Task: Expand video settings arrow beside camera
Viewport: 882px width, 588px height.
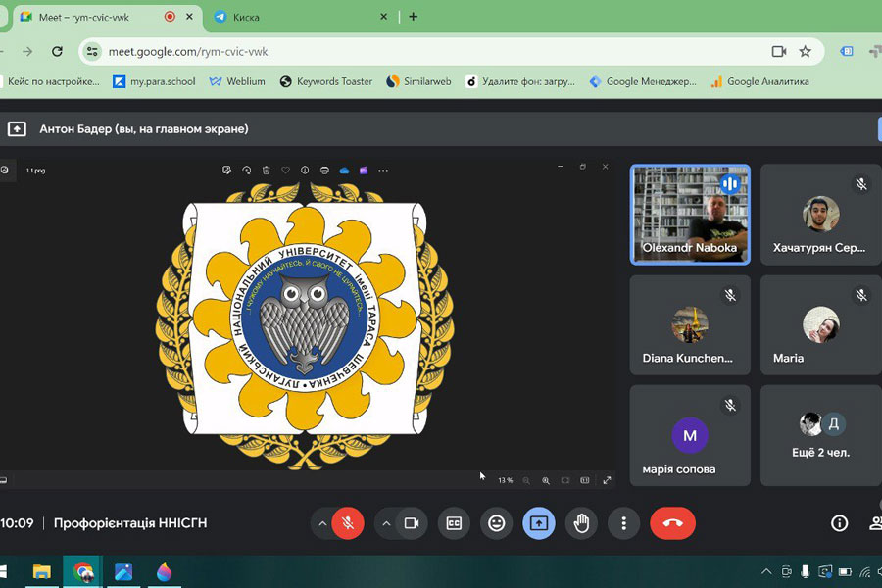Action: 386,523
